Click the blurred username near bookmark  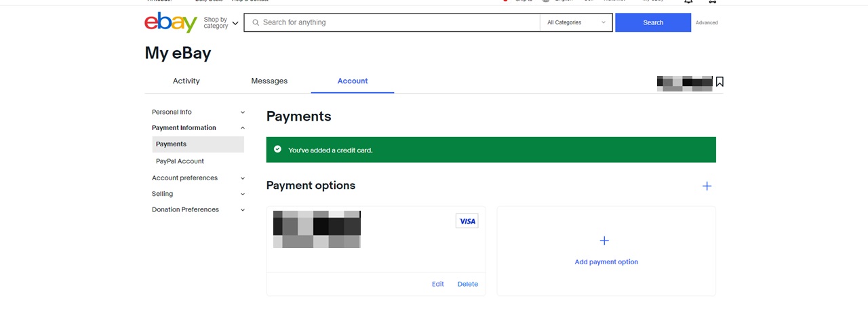685,83
